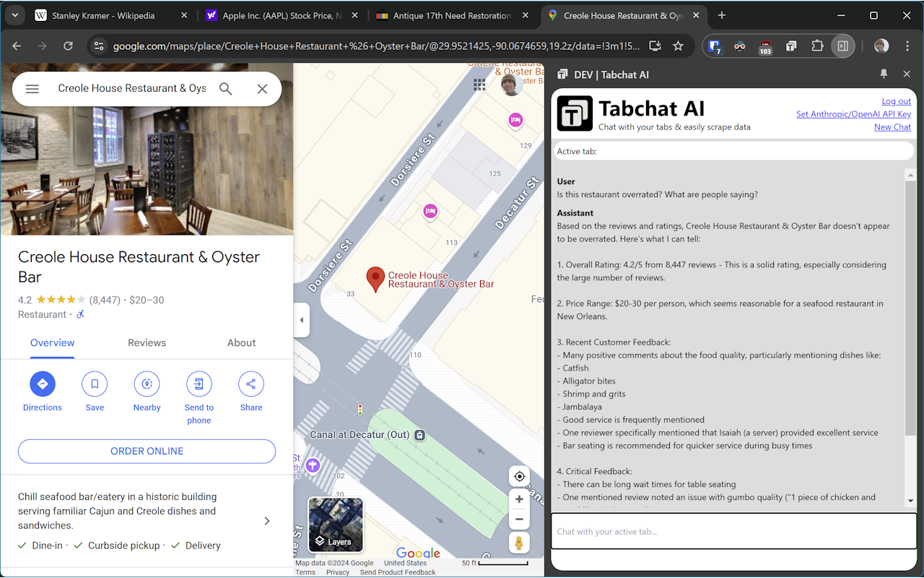Share this restaurant
924x578 pixels.
coord(251,384)
